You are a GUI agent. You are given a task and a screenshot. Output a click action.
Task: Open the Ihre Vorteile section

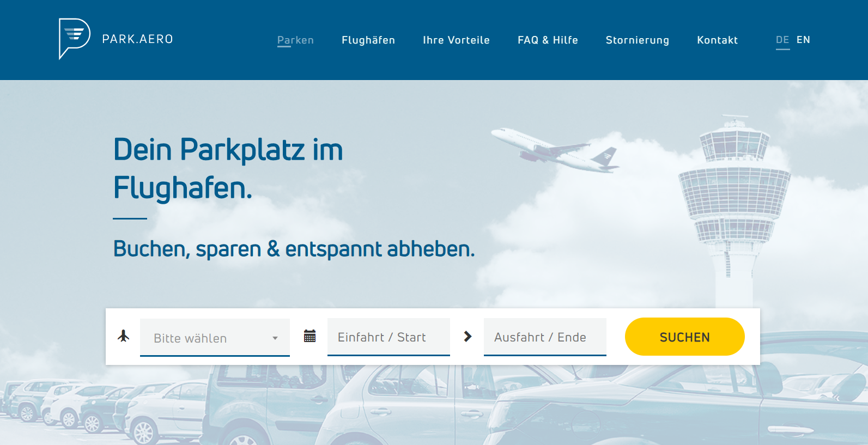tap(456, 40)
